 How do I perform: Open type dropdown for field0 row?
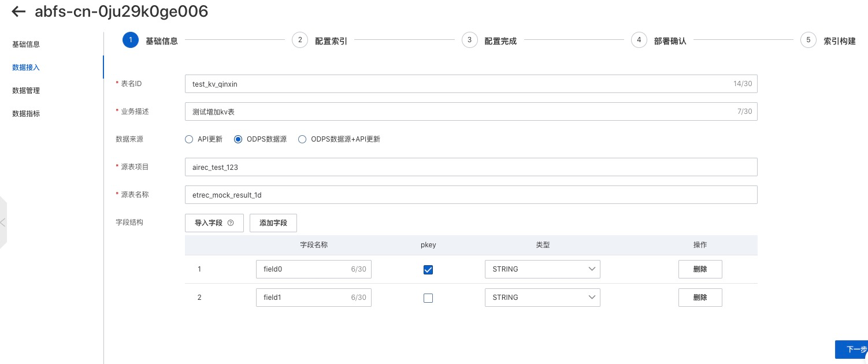tap(543, 269)
